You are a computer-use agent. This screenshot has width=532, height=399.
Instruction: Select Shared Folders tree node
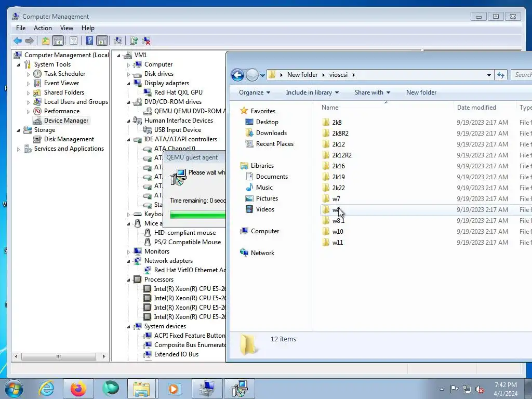[64, 92]
